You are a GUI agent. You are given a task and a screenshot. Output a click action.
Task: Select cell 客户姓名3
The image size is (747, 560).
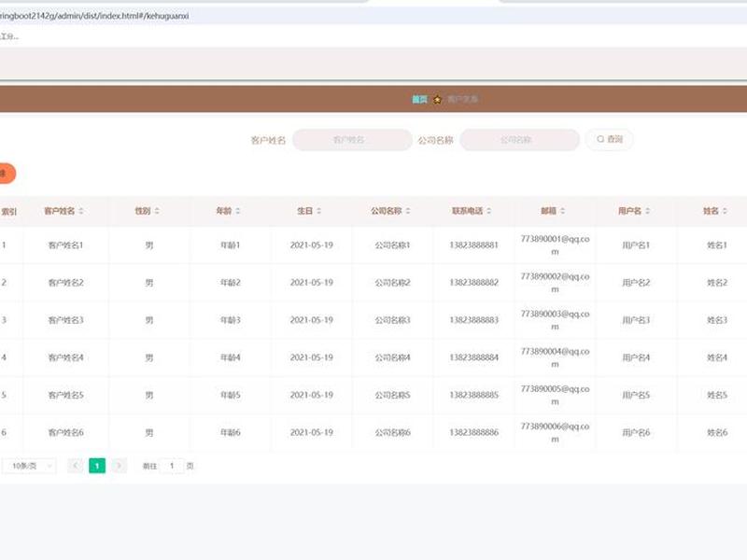[x=65, y=320]
